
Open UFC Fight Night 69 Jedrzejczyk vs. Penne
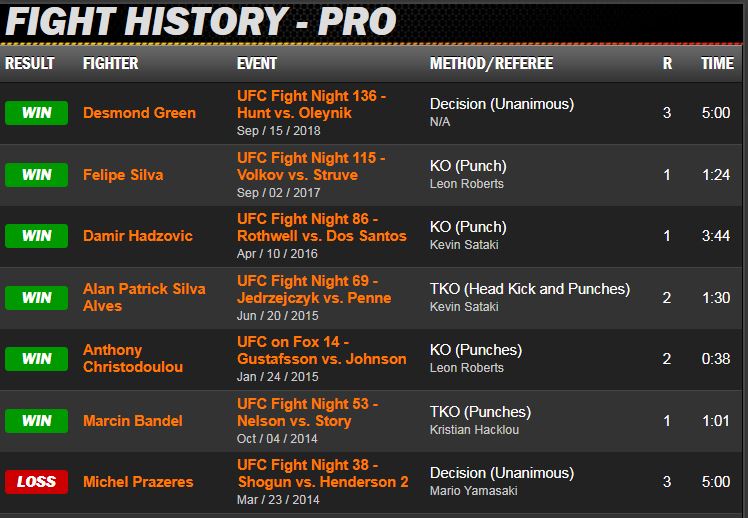(x=313, y=289)
